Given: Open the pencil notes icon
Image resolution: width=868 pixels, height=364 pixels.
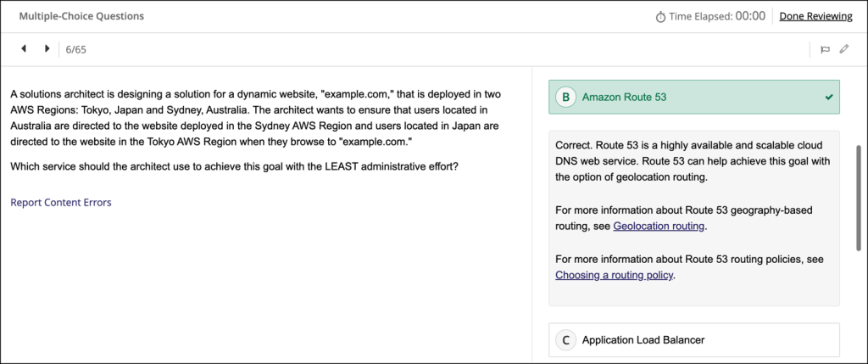Looking at the screenshot, I should coord(843,49).
